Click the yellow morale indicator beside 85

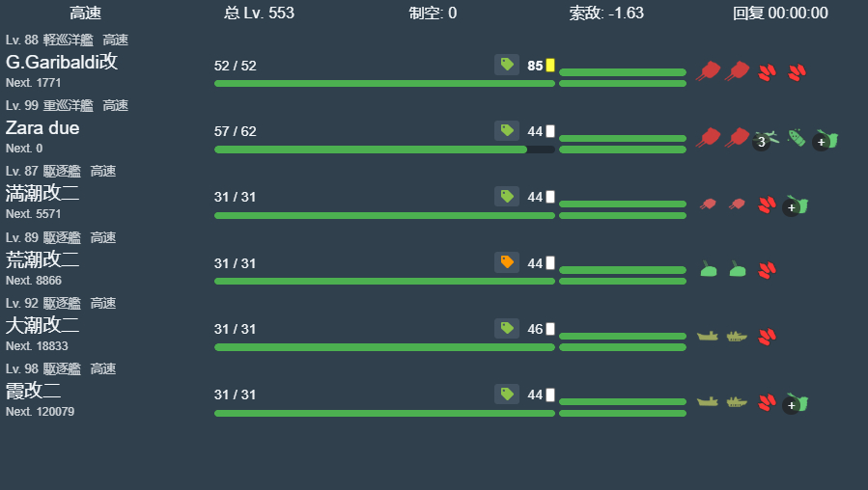point(550,66)
